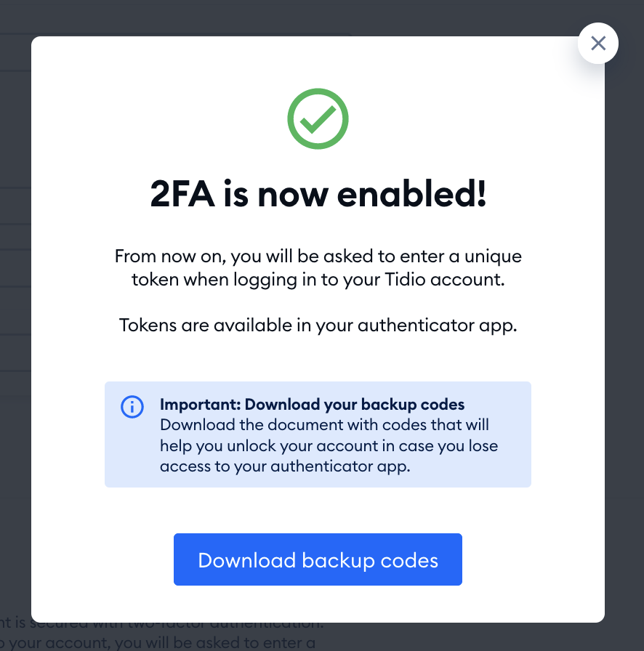Click the dark backdrop above the dialog
This screenshot has height=651, width=644.
pos(291,17)
